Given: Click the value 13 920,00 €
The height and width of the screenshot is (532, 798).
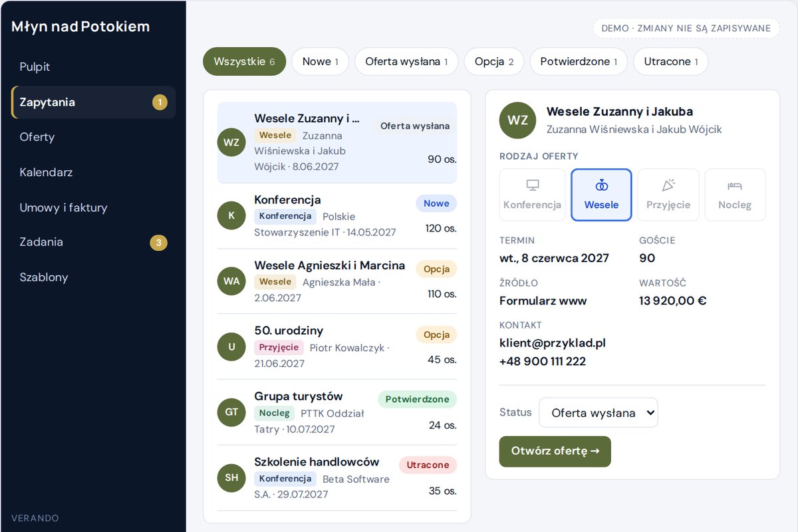Looking at the screenshot, I should (x=673, y=301).
